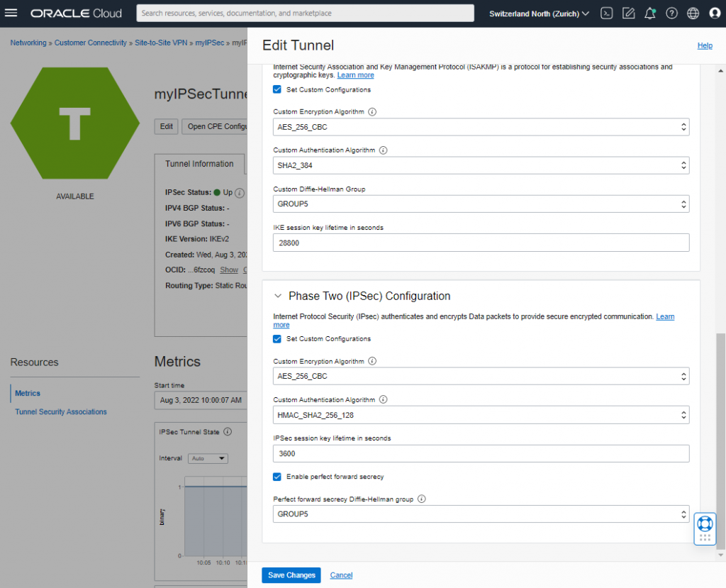The width and height of the screenshot is (726, 588).
Task: Click the Oracle Cloud logo
Action: tap(76, 13)
